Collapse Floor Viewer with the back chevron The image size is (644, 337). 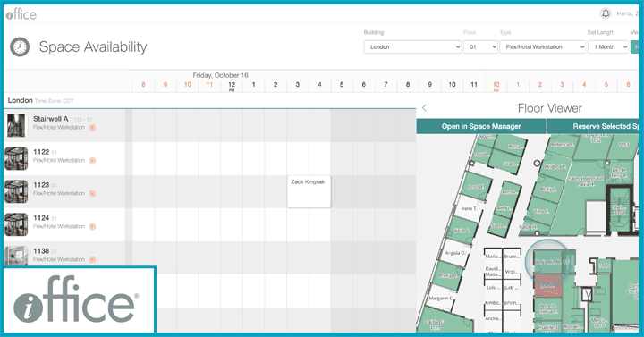[x=424, y=108]
